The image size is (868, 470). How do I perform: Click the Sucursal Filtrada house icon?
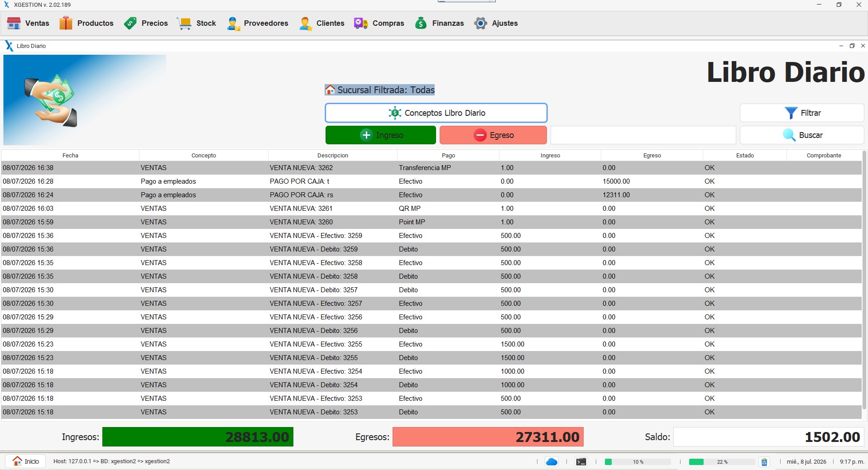tap(331, 90)
